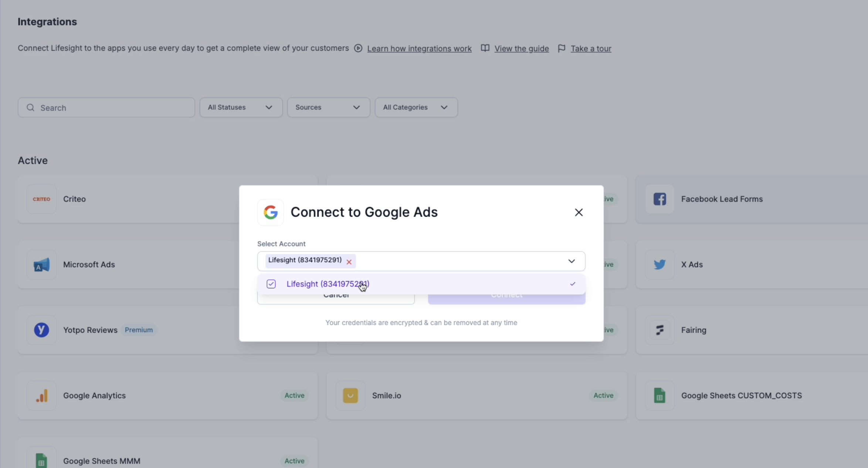Click Google Sheets CUSTOM_COSTS sheet icon
This screenshot has width=868, height=468.
(660, 396)
